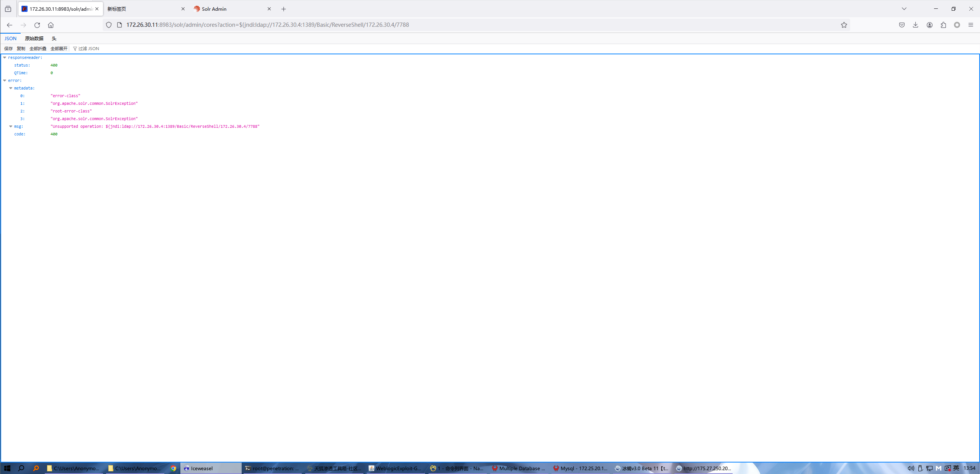This screenshot has height=474, width=980.
Task: Click the 全部折叠 button
Action: tap(38, 49)
